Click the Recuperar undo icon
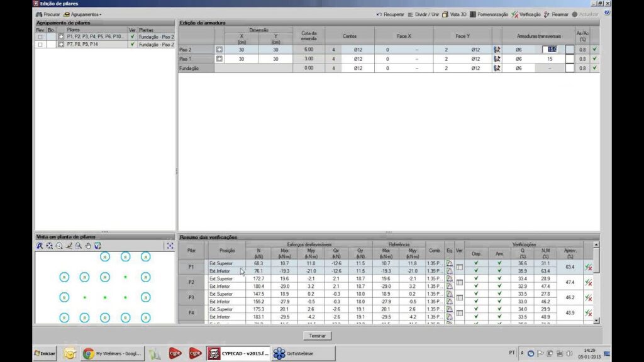Viewport: 644px width, 362px height. pos(379,14)
